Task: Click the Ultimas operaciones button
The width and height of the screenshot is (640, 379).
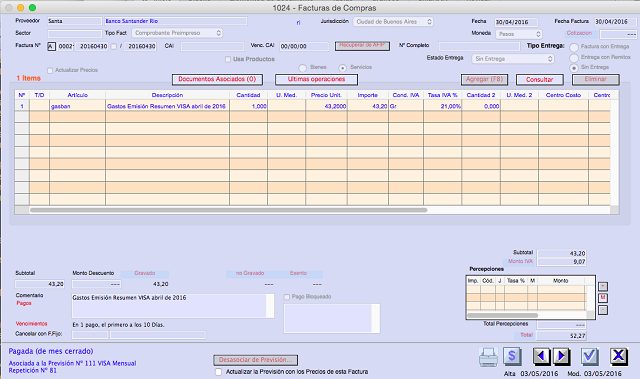Action: [316, 80]
